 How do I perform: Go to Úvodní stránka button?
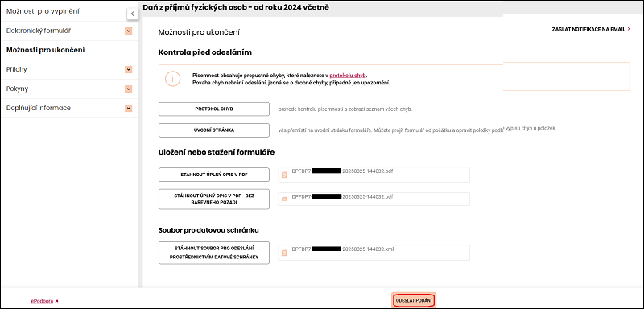click(x=214, y=130)
